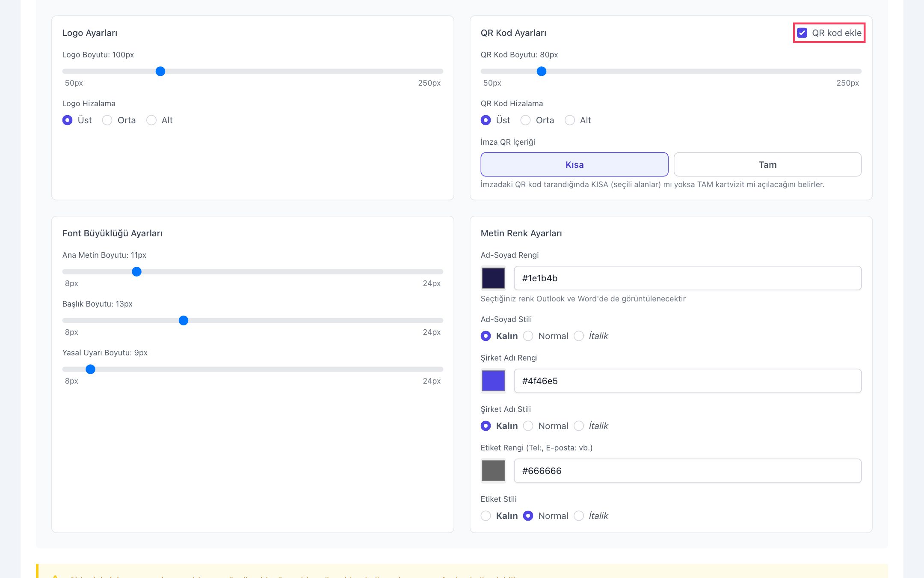This screenshot has width=924, height=578.
Task: Open the Ad-Soyad Rengi color swatch
Action: tap(493, 278)
